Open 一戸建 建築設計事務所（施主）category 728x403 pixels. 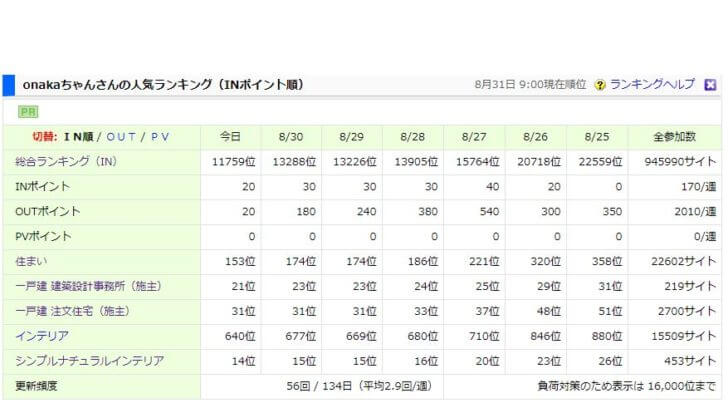click(88, 286)
